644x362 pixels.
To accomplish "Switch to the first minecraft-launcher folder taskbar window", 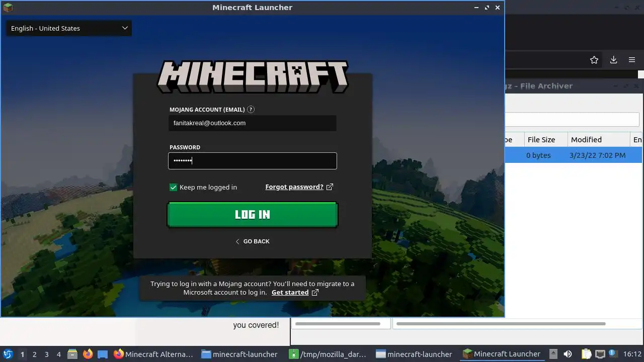I will [240, 354].
